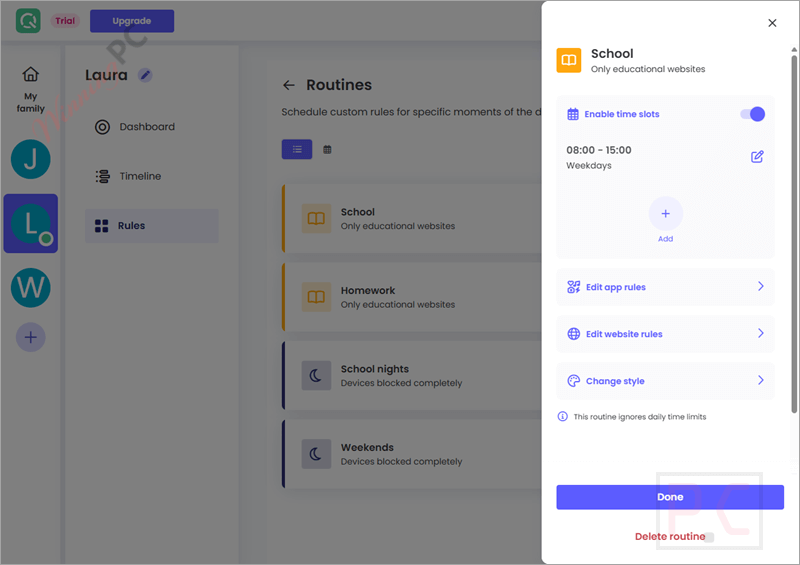The width and height of the screenshot is (800, 565).
Task: Select the J child avatar
Action: [x=31, y=159]
